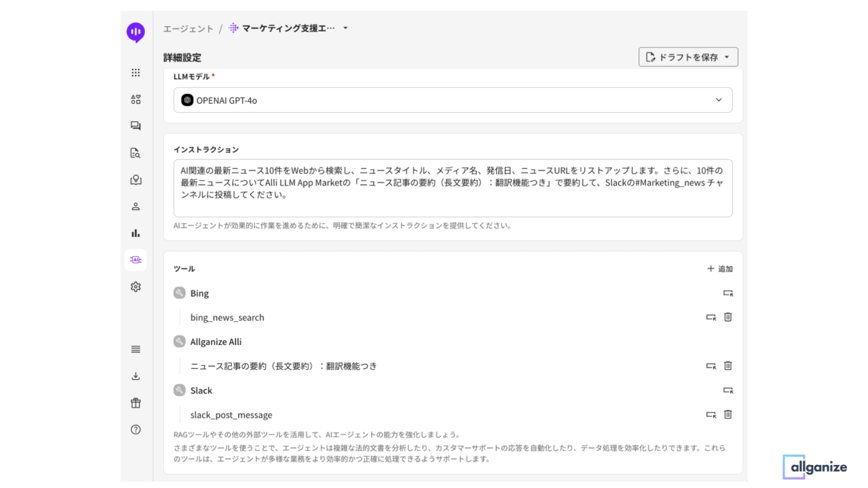This screenshot has height=488, width=868.
Task: Click the hamburger lines icon in sidebar
Action: pyautogui.click(x=135, y=349)
